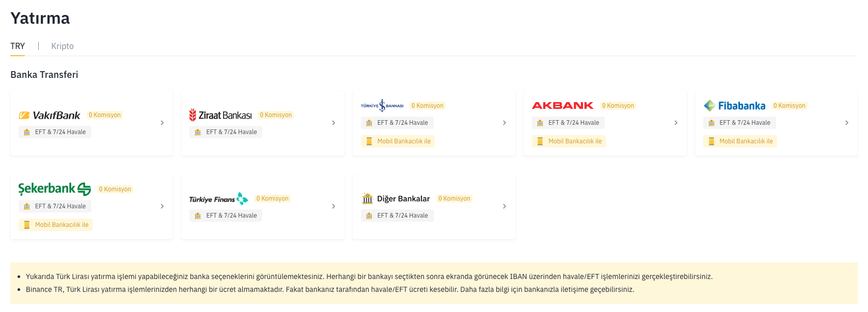Expand the Diğer Bankalar chevron arrow

(504, 206)
